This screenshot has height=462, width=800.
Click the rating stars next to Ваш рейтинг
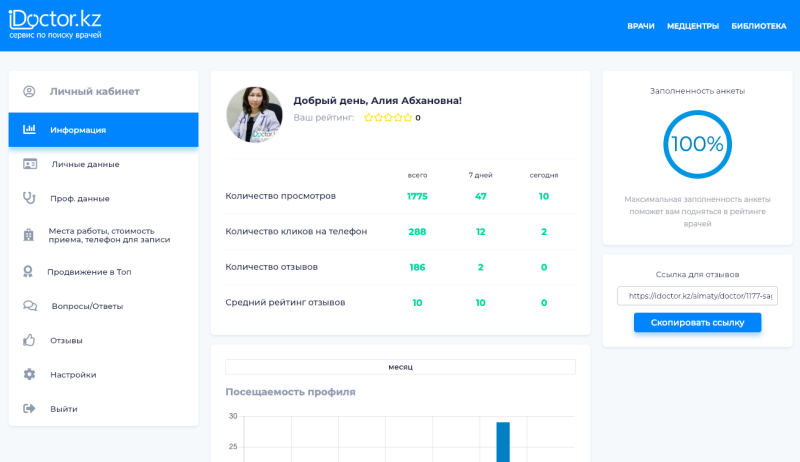coord(388,118)
